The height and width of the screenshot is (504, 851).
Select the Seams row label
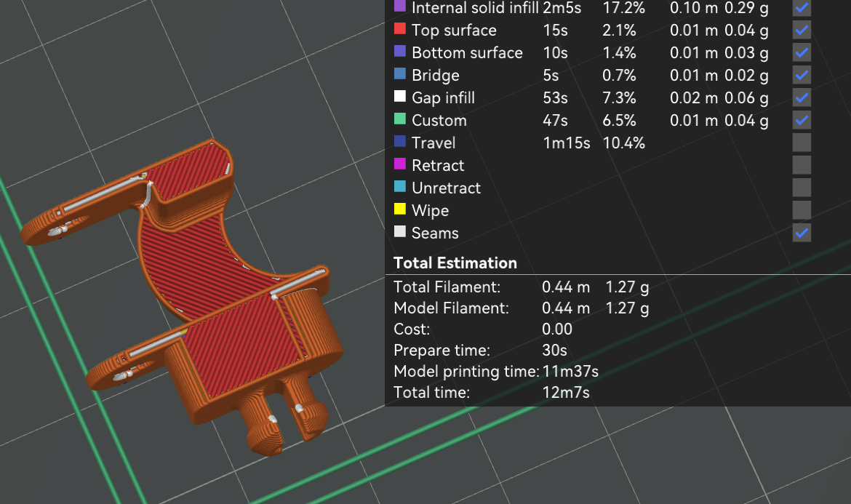pyautogui.click(x=435, y=233)
